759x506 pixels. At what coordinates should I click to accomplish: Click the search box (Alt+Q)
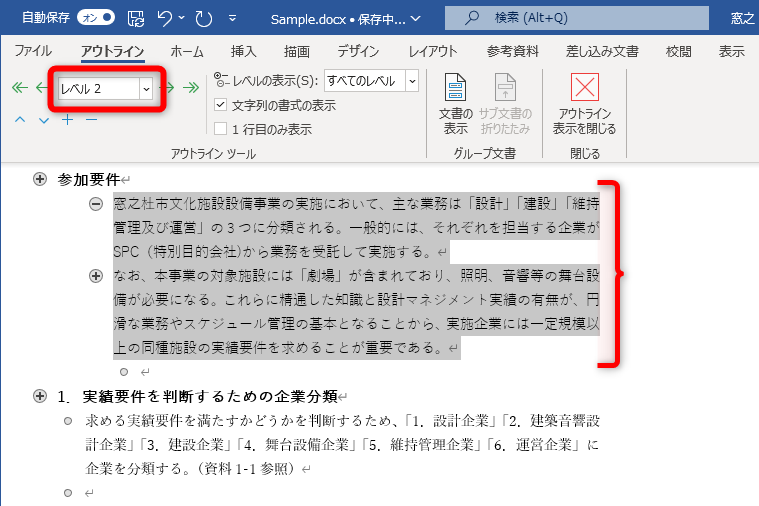(x=577, y=18)
